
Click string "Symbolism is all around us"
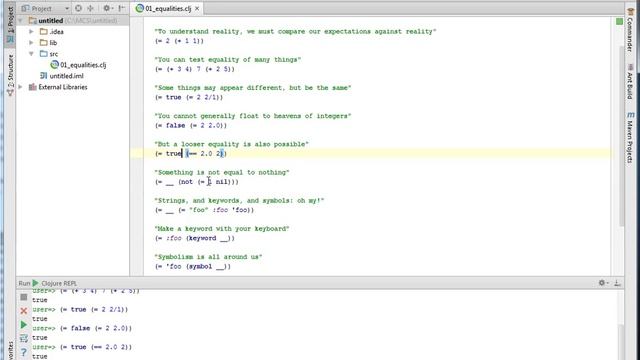[208, 257]
